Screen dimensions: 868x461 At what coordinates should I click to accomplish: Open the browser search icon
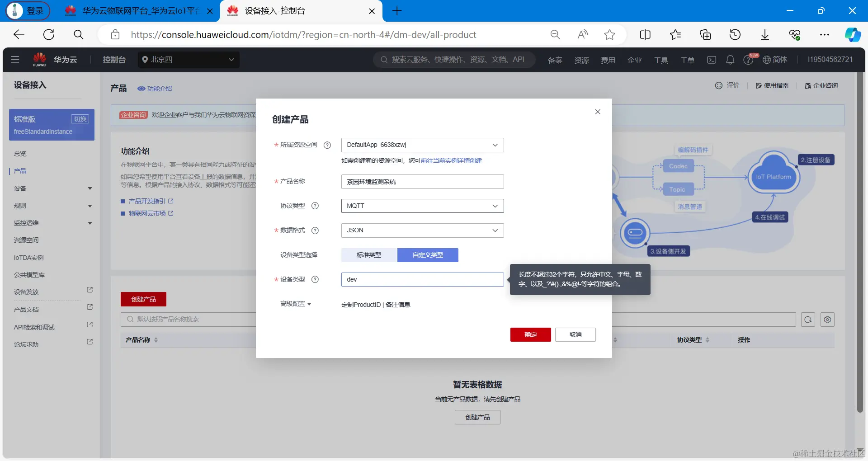click(79, 35)
